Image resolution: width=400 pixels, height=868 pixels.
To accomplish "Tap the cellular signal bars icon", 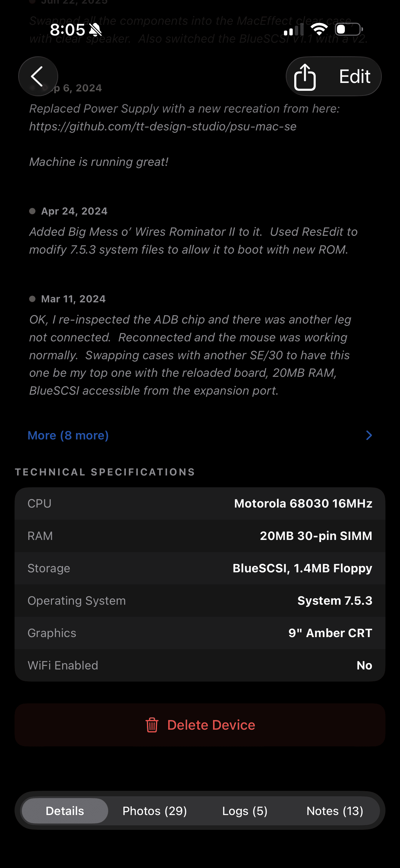I will point(293,30).
